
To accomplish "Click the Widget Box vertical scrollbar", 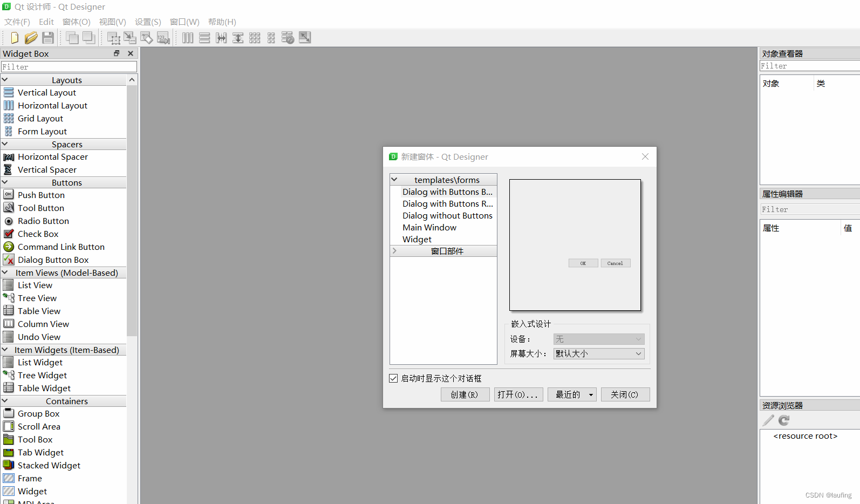I will pyautogui.click(x=132, y=210).
